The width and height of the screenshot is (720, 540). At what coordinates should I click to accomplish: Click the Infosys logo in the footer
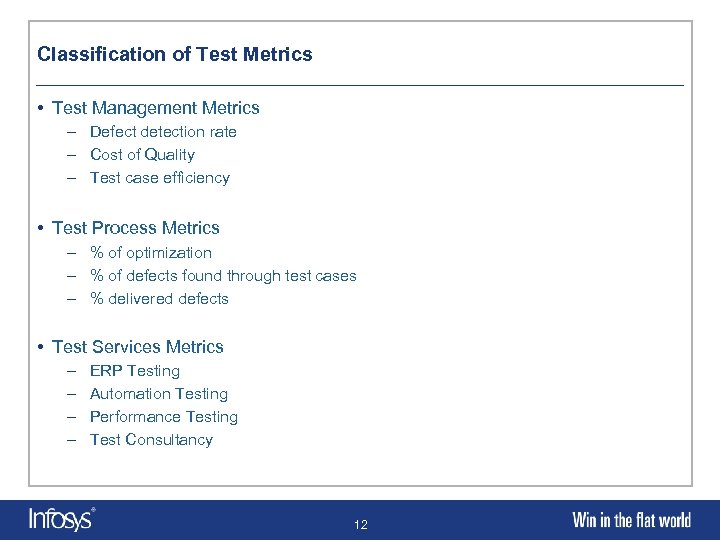tap(62, 519)
